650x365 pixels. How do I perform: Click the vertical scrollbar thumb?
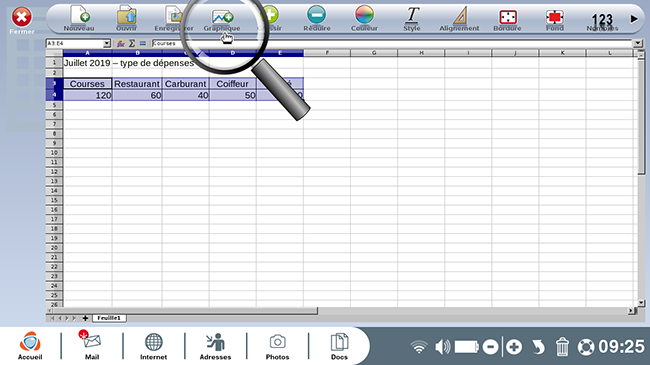pyautogui.click(x=641, y=116)
